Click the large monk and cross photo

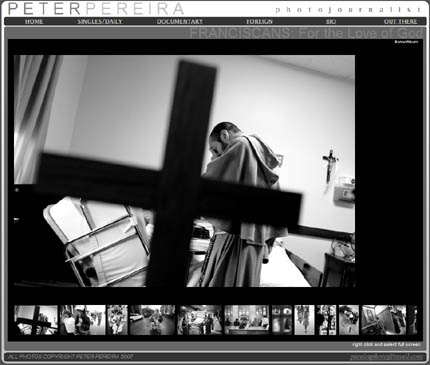pyautogui.click(x=184, y=171)
